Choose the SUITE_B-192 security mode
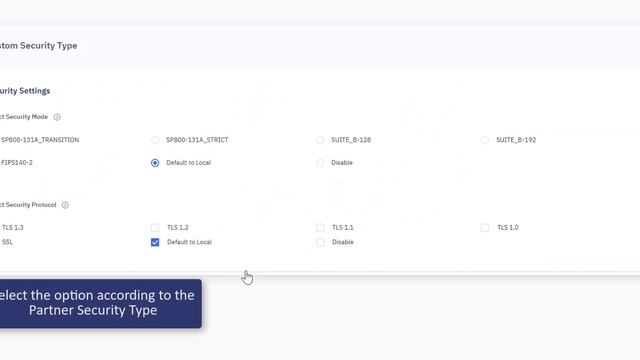The height and width of the screenshot is (360, 640). click(x=485, y=140)
